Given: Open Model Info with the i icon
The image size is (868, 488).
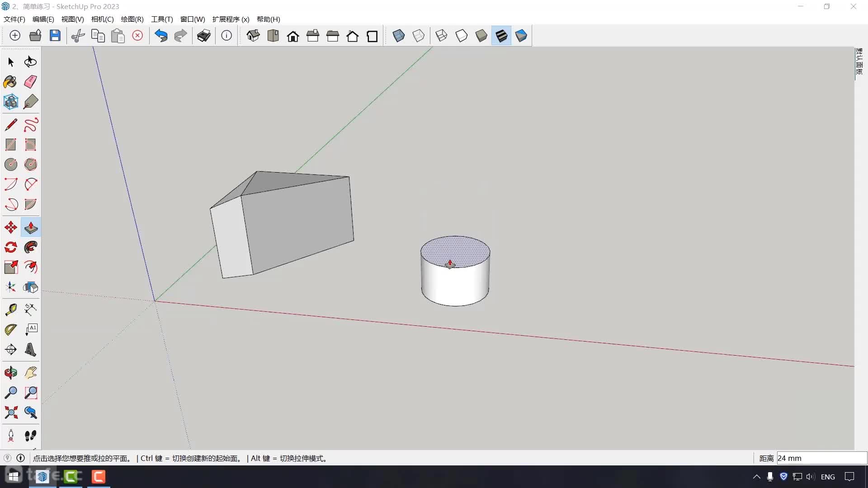Looking at the screenshot, I should click(x=226, y=36).
